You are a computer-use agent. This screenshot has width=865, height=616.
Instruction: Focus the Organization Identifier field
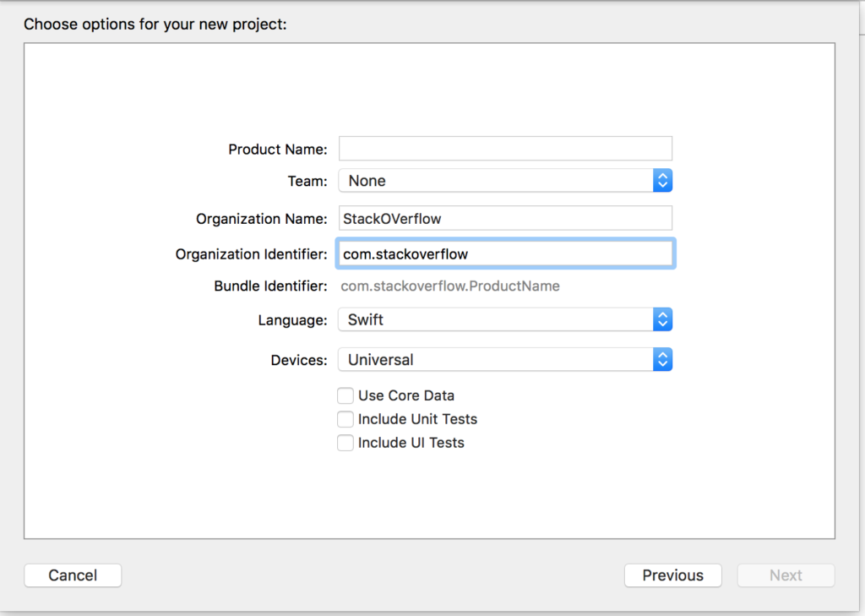[x=505, y=253]
